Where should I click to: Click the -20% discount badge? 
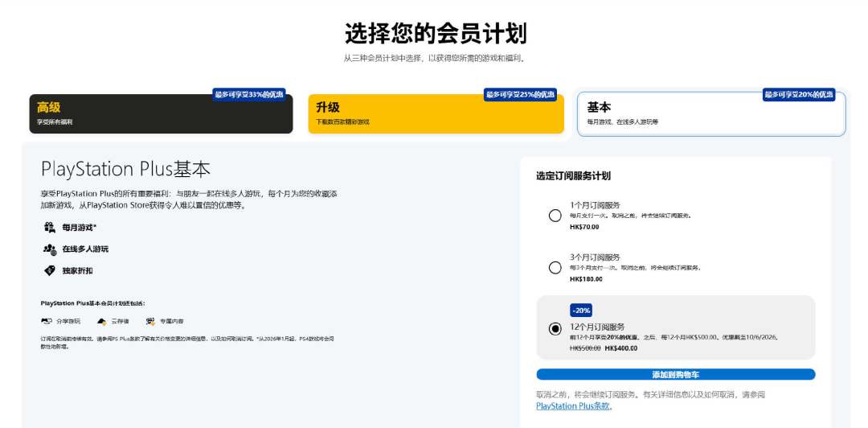coord(581,311)
